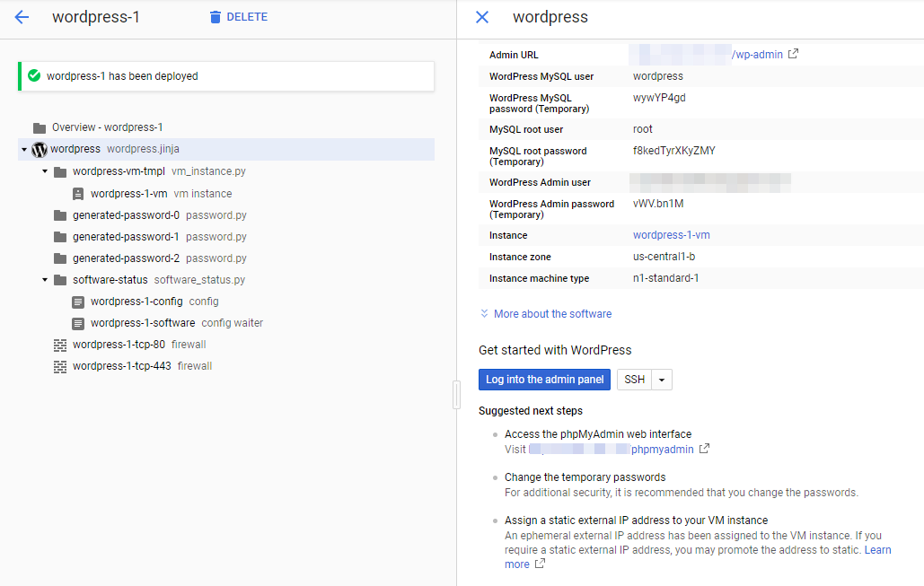924x586 pixels.
Task: Open the SSH dropdown arrow
Action: (x=662, y=380)
